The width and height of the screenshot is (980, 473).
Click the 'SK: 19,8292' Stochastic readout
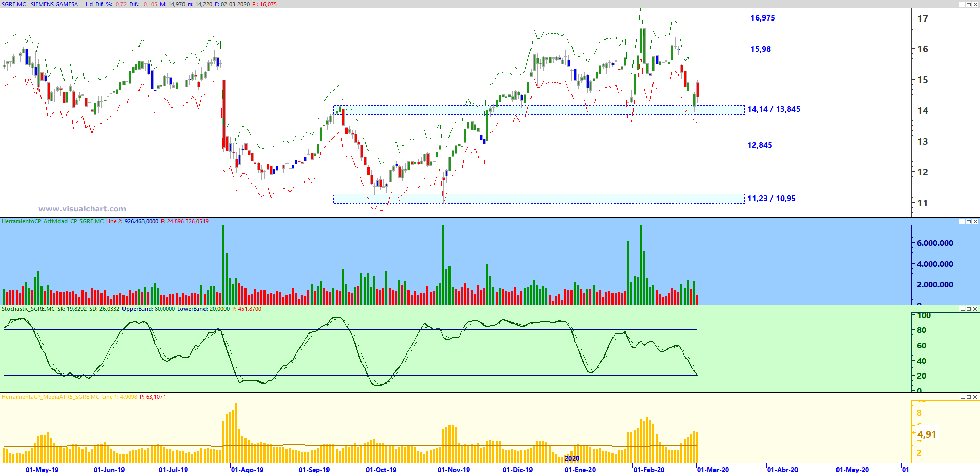tap(72, 309)
